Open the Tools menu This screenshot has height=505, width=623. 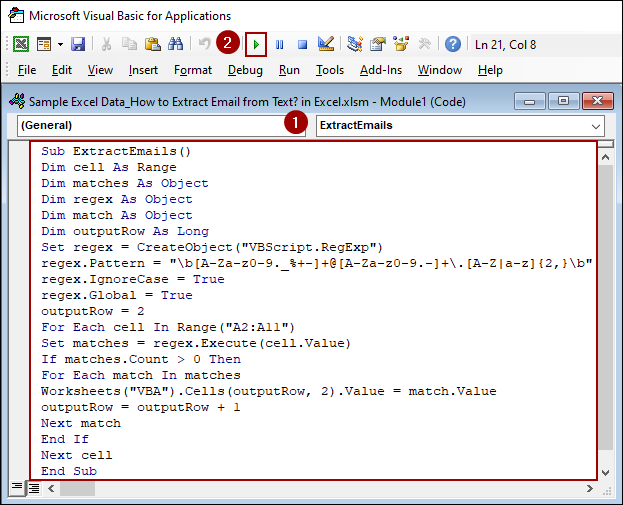click(x=330, y=70)
